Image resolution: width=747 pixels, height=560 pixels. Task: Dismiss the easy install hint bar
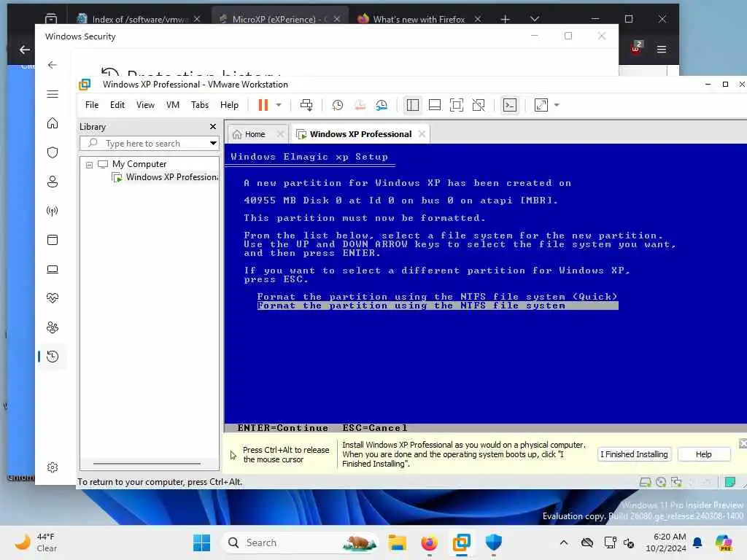coord(743,444)
